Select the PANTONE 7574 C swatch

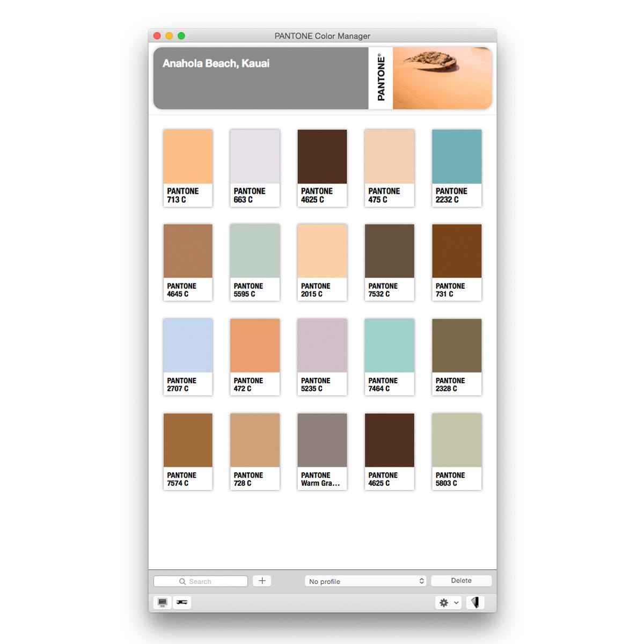point(188,451)
